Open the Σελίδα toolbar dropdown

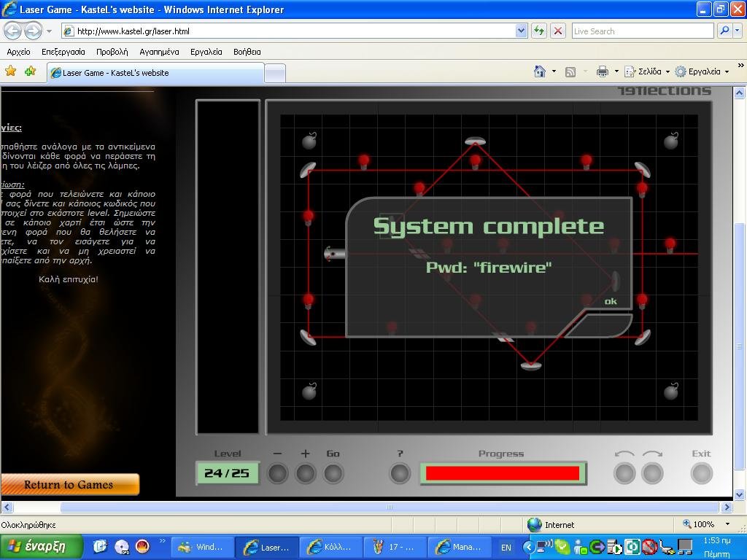click(649, 71)
